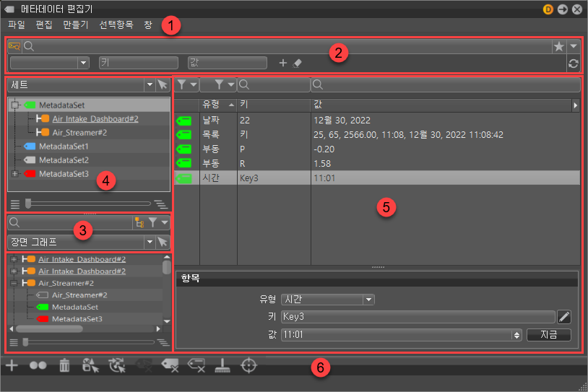The width and height of the screenshot is (588, 392).
Task: Click the 키 column search field
Action: 274,84
